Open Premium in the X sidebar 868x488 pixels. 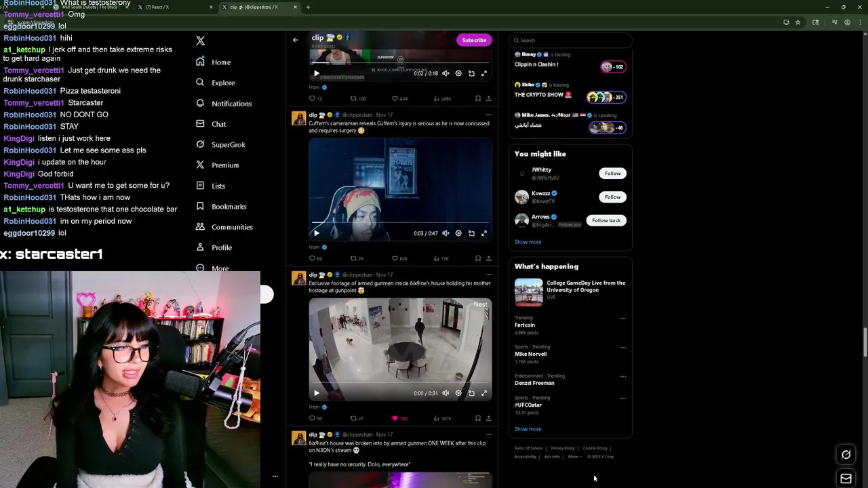tap(217, 165)
